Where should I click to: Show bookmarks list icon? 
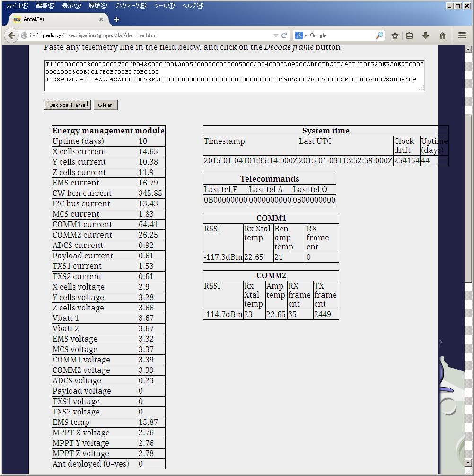(409, 35)
